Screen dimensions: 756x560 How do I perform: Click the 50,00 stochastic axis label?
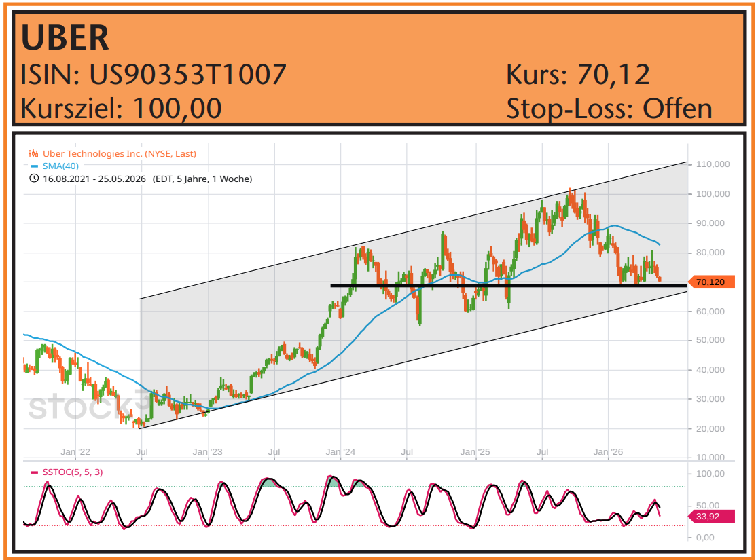[x=708, y=506]
